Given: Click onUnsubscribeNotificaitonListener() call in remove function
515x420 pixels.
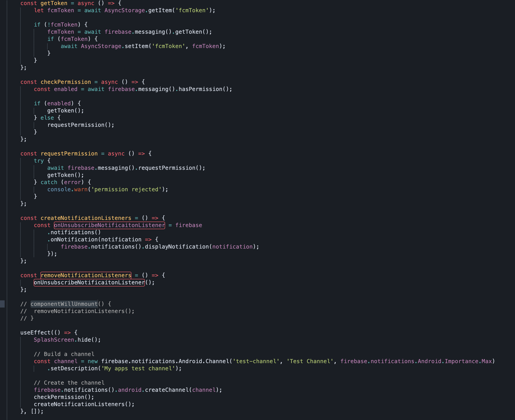Looking at the screenshot, I should point(94,283).
